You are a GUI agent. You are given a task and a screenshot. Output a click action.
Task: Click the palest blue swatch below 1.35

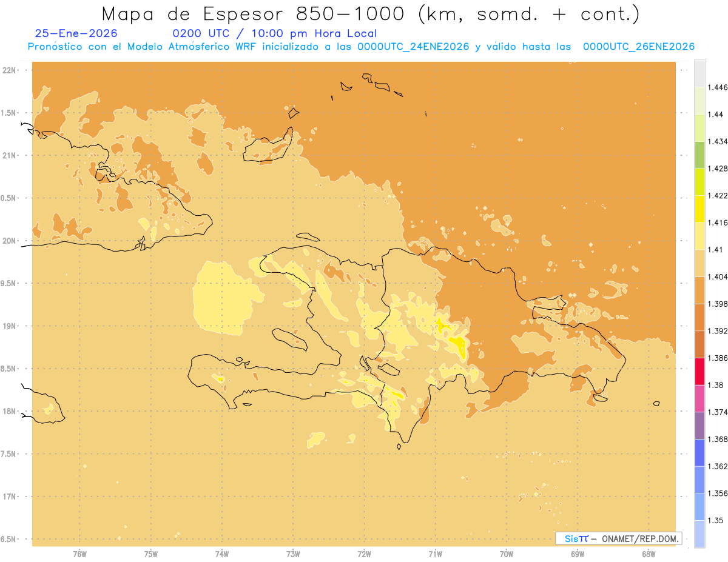[x=699, y=534]
